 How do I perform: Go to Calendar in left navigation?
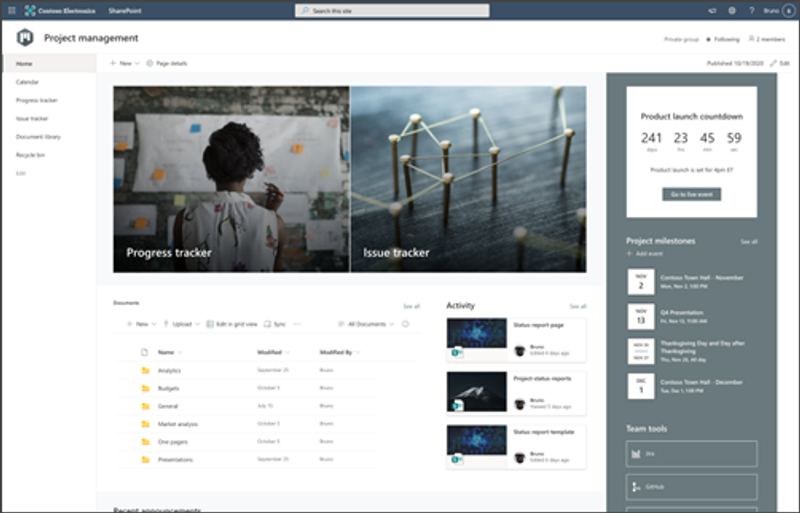[28, 82]
